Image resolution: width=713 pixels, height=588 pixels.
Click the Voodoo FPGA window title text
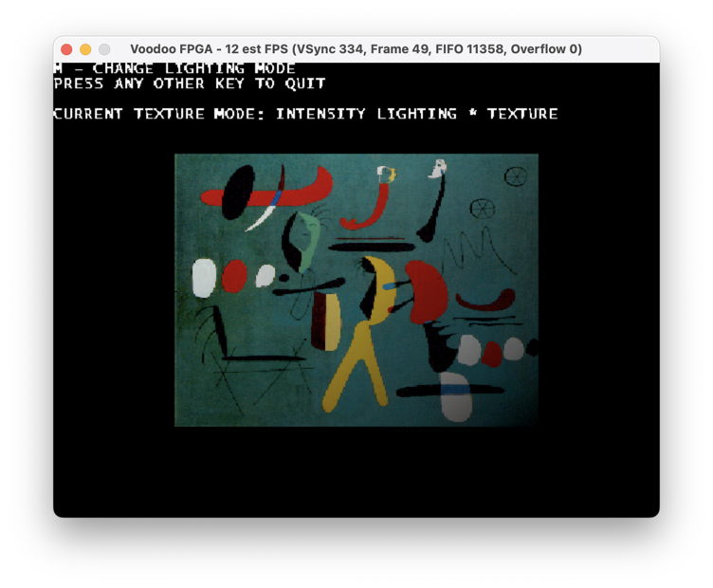tap(356, 49)
